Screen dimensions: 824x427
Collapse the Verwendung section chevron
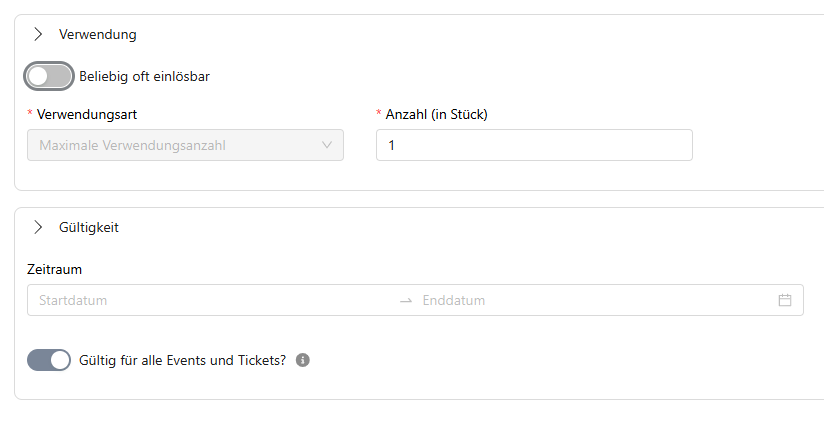[x=38, y=34]
